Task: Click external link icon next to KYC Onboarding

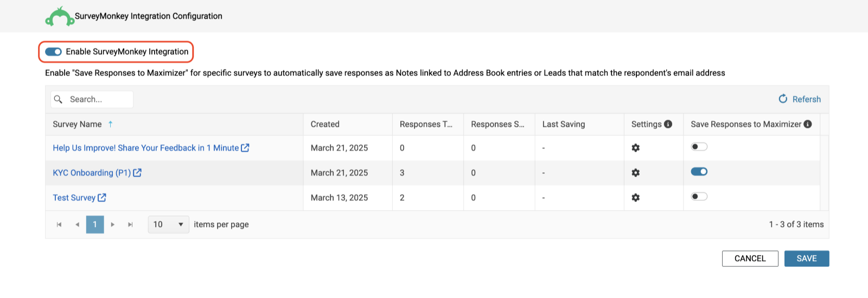Action: point(137,172)
